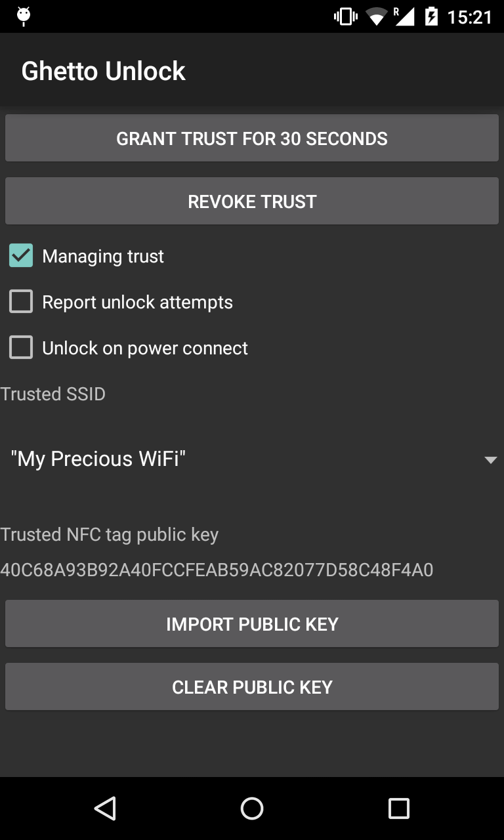Tap the status bar clock 15:21
504x840 pixels.
[x=469, y=17]
